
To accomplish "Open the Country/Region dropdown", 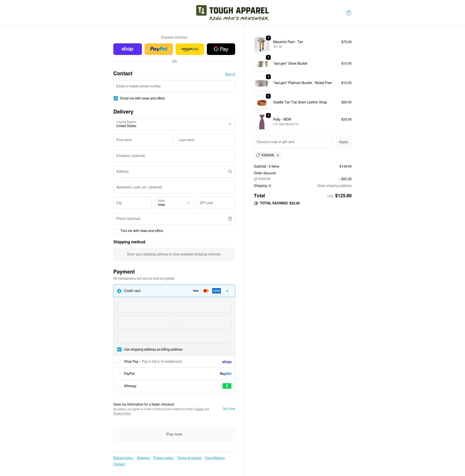I will coord(174,124).
